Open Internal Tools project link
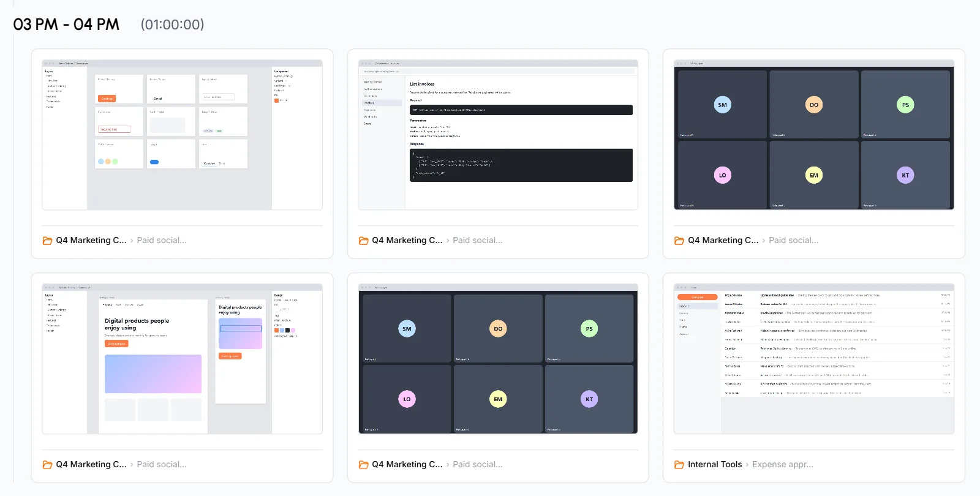This screenshot has width=980, height=496. click(715, 465)
